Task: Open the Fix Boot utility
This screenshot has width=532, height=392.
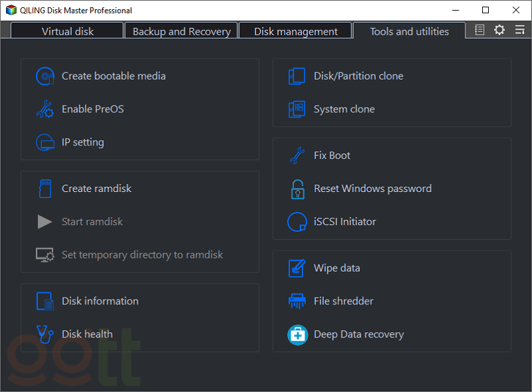Action: click(x=332, y=155)
